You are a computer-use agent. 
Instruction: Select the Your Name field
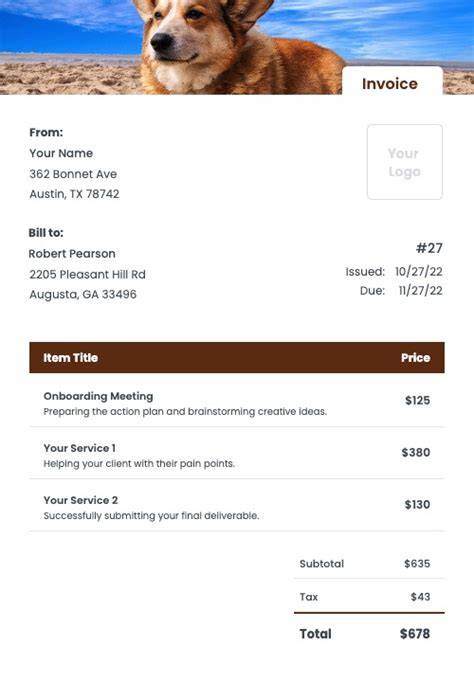(61, 153)
